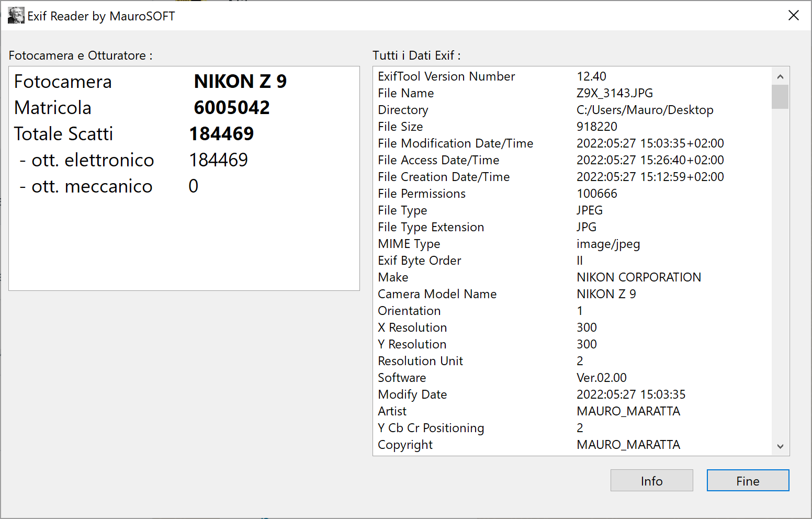Select the X Resolution row

click(x=572, y=328)
